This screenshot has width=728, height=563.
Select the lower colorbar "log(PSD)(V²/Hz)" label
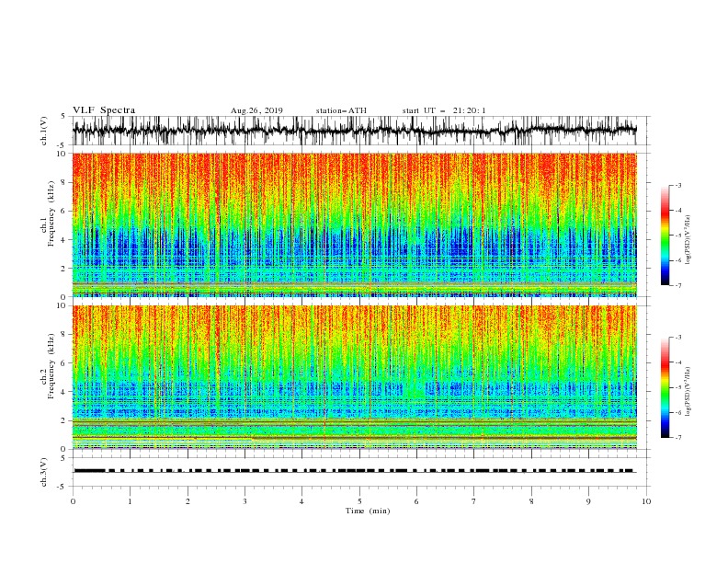(688, 392)
